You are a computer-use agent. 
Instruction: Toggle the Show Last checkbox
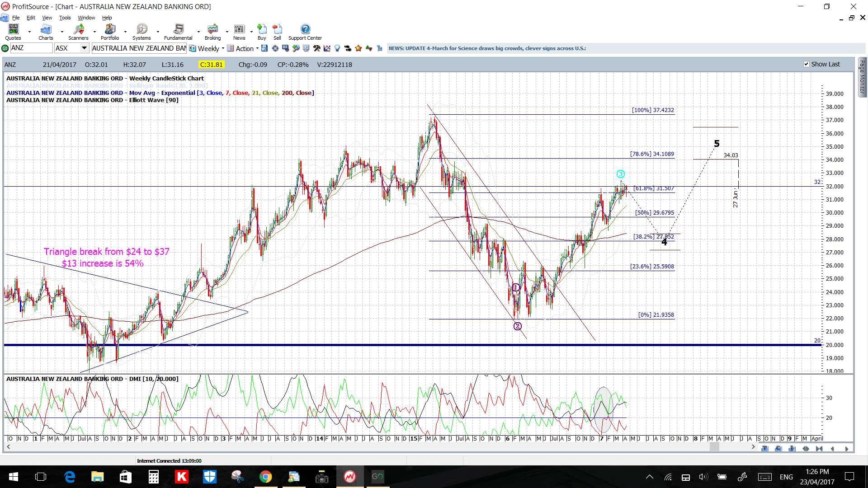pos(806,64)
